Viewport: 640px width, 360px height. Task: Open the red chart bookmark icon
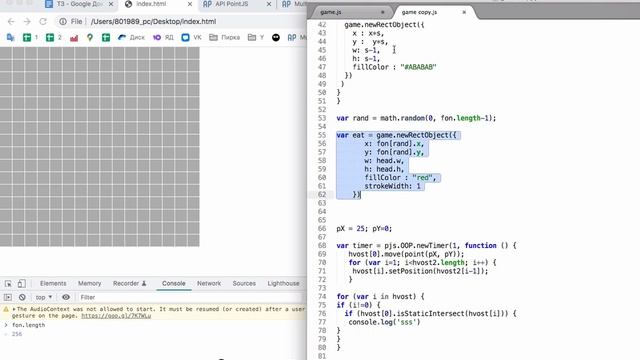(x=74, y=38)
